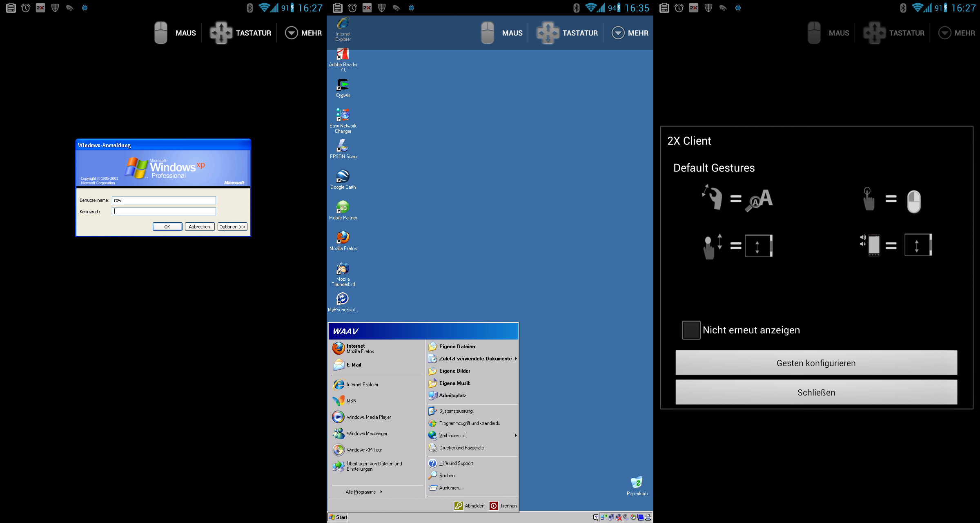This screenshot has width=980, height=523.
Task: Click the wireless network tray icon
Action: [x=604, y=517]
